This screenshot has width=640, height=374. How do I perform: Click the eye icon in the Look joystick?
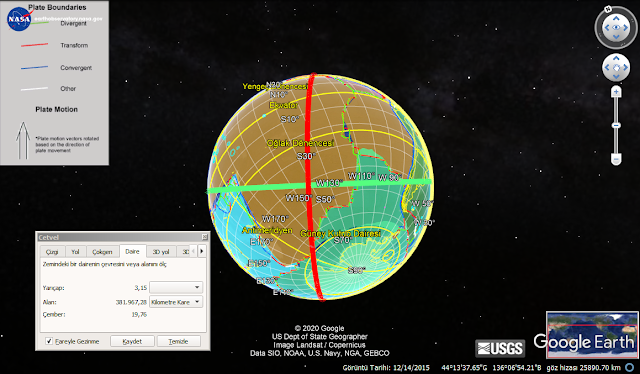pyautogui.click(x=616, y=28)
